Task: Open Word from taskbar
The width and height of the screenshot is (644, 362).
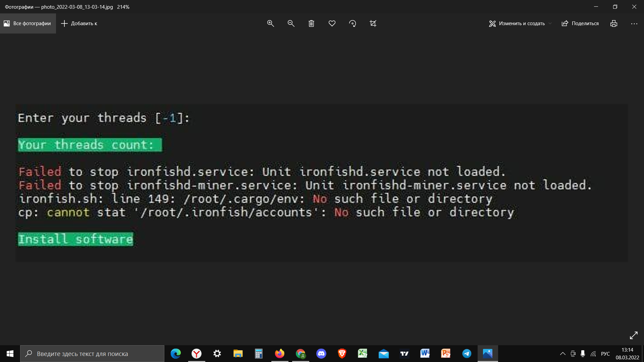Action: point(425,354)
